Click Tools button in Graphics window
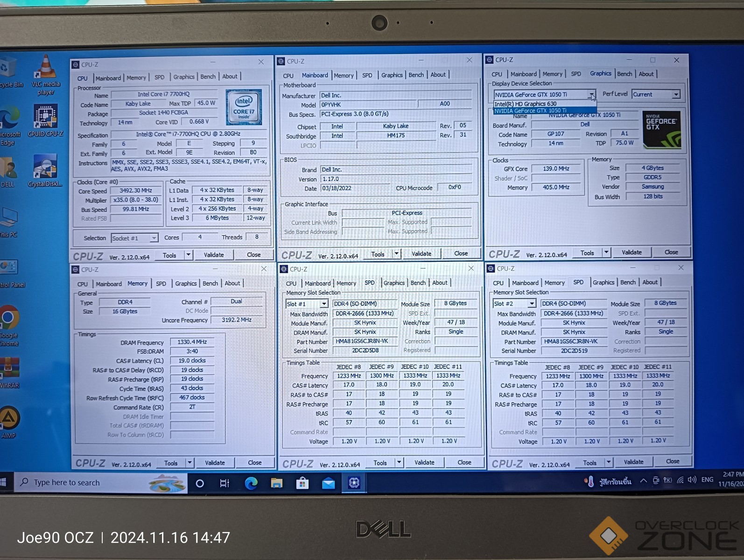The height and width of the screenshot is (560, 744). point(587,252)
